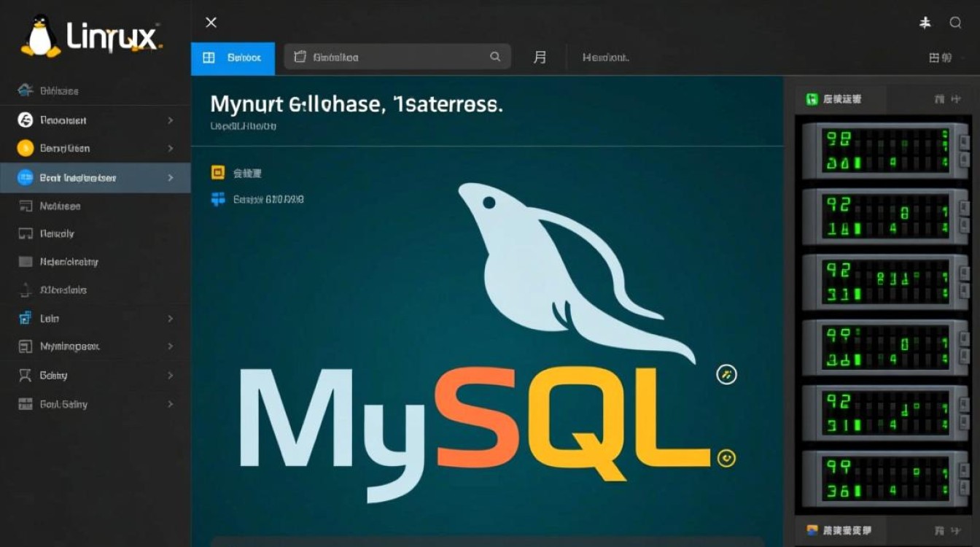Viewport: 980px width, 547px height.
Task: Click the circular pencil icon beside the MySQL logo
Action: (x=726, y=374)
